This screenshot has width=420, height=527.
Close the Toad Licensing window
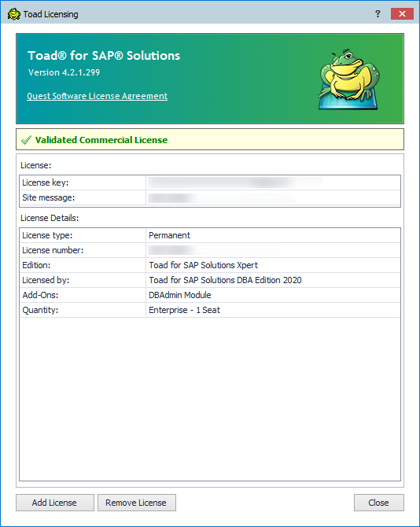coord(402,14)
